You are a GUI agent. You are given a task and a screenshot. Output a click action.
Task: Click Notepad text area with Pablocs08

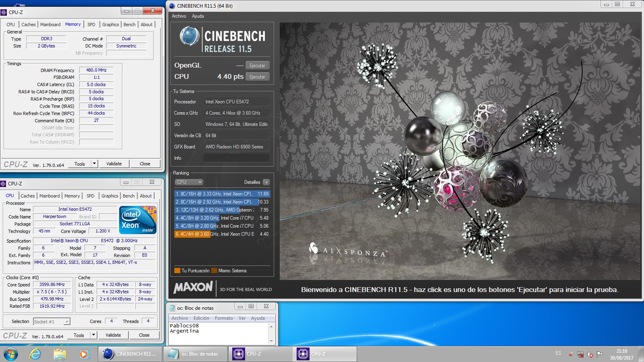[x=218, y=333]
